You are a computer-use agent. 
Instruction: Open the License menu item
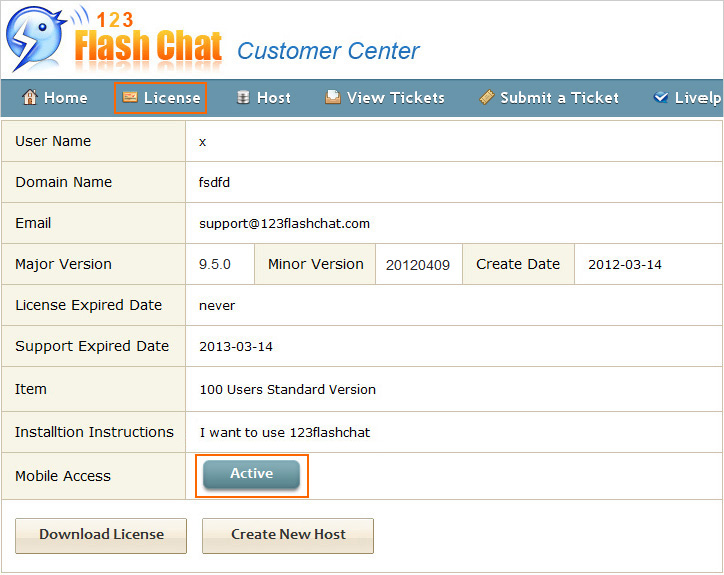pyautogui.click(x=160, y=97)
